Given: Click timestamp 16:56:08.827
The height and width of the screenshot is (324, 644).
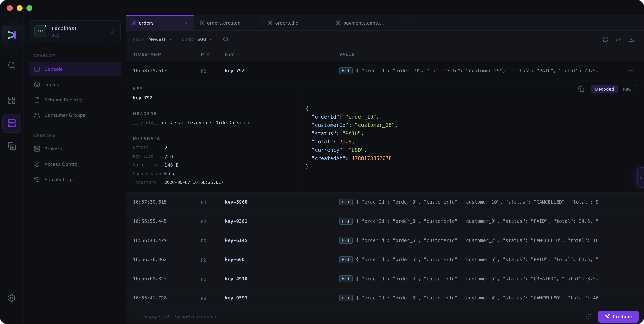Looking at the screenshot, I should pos(149,279).
